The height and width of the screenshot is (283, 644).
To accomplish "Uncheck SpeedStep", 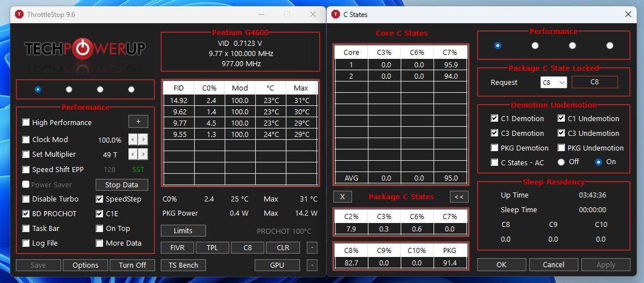I will coord(100,199).
